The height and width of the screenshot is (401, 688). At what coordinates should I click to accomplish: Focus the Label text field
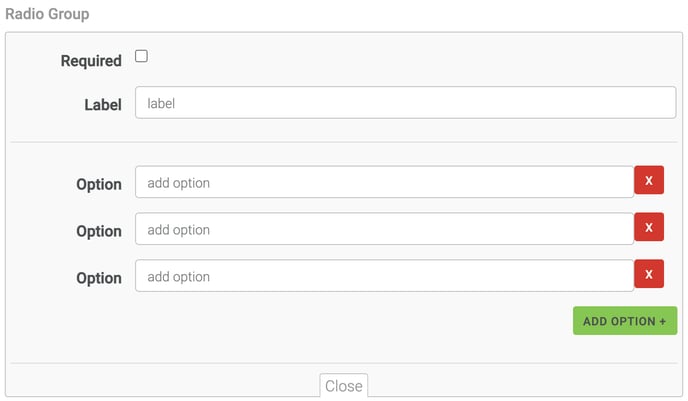(405, 103)
